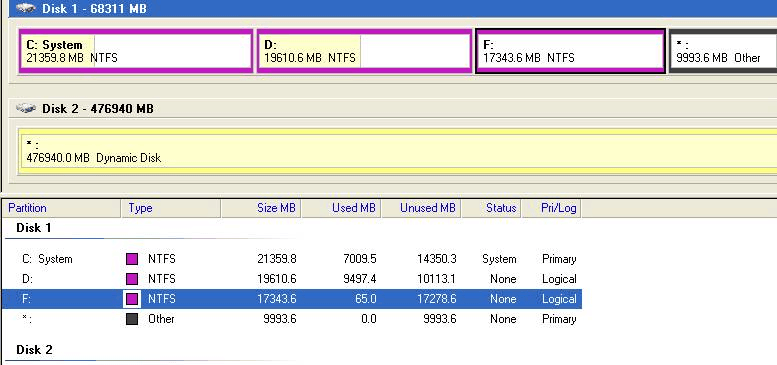Screen dimensions: 777x365
Task: Sort by the Partition column header
Action: coord(62,208)
